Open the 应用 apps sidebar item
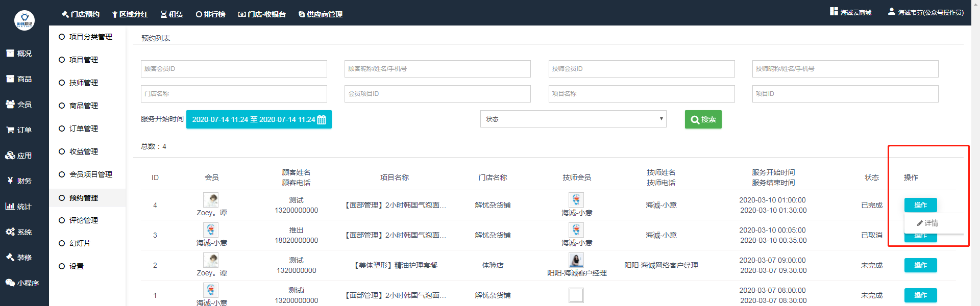Image resolution: width=980 pixels, height=306 pixels. [19, 156]
